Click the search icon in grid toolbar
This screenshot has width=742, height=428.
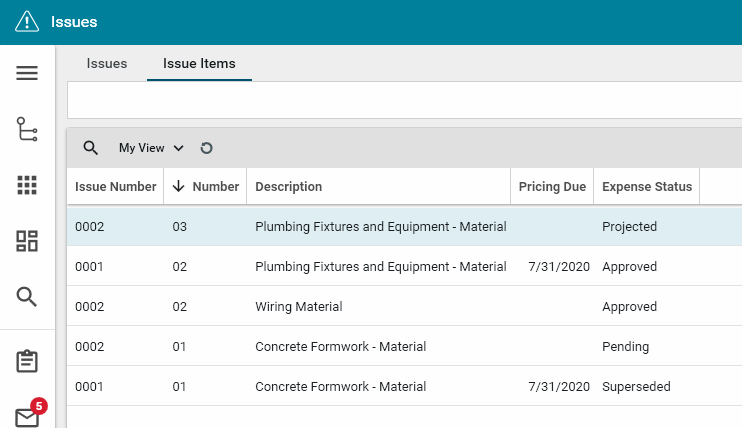[x=90, y=148]
